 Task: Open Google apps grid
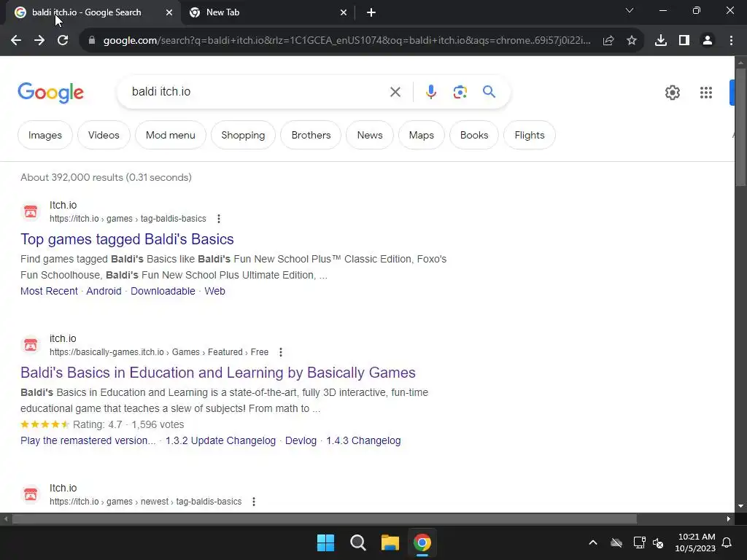[706, 93]
